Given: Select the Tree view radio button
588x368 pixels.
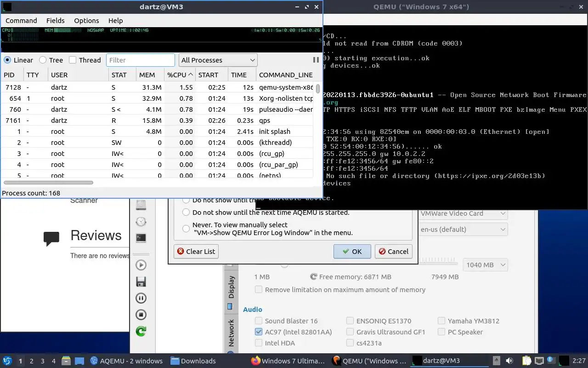Looking at the screenshot, I should [43, 60].
